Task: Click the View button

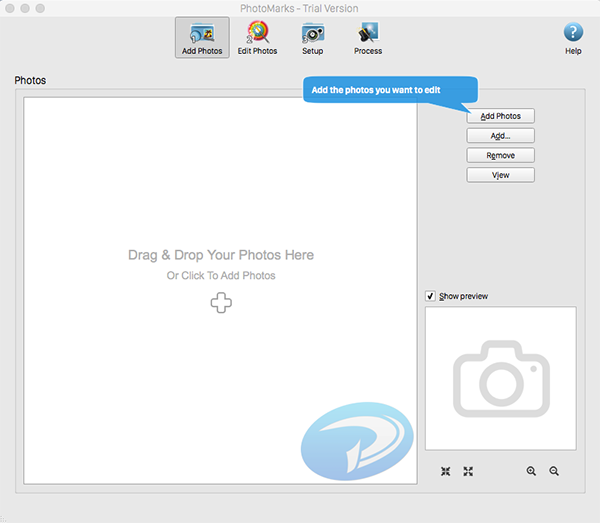Action: tap(501, 175)
